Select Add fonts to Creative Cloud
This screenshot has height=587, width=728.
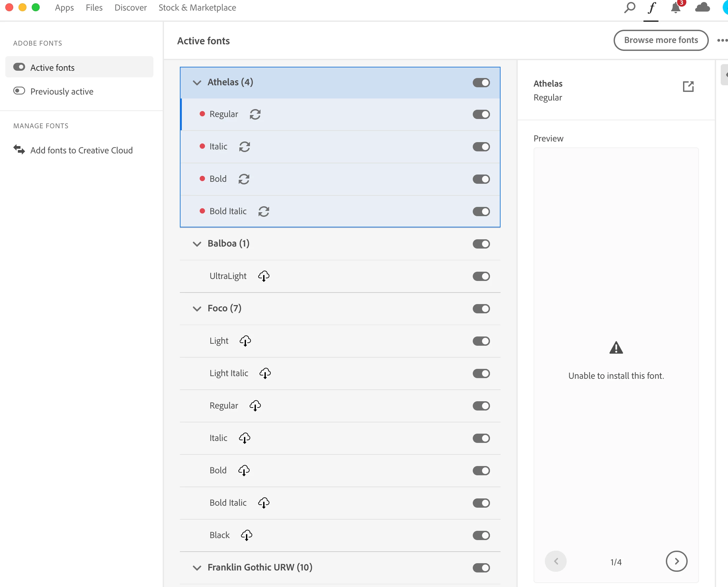point(81,150)
